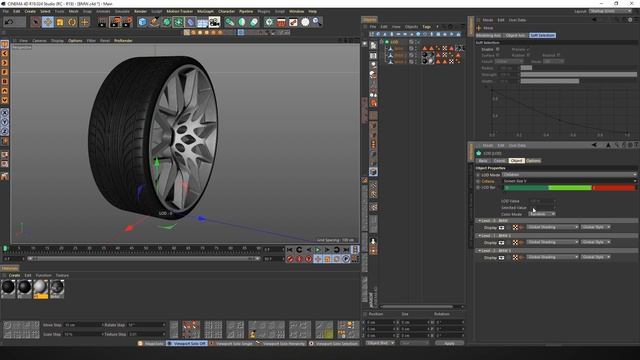Click Viewport Solo Off button
The width and height of the screenshot is (640, 360).
click(187, 344)
